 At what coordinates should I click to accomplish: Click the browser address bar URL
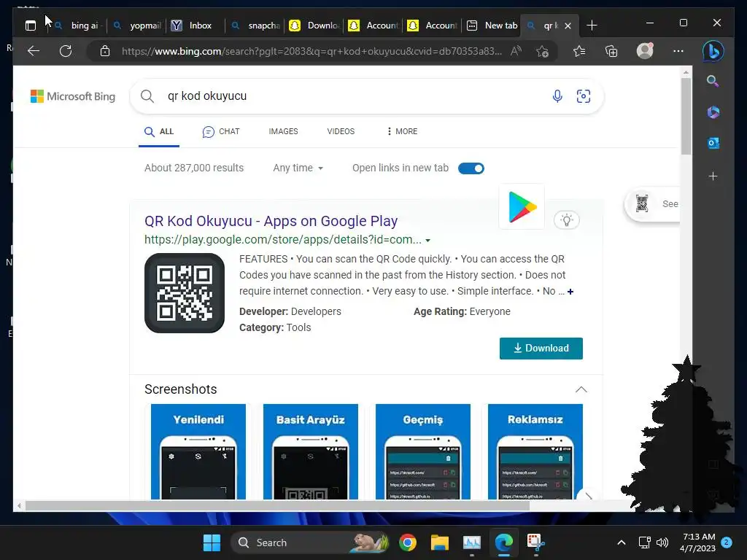311,51
